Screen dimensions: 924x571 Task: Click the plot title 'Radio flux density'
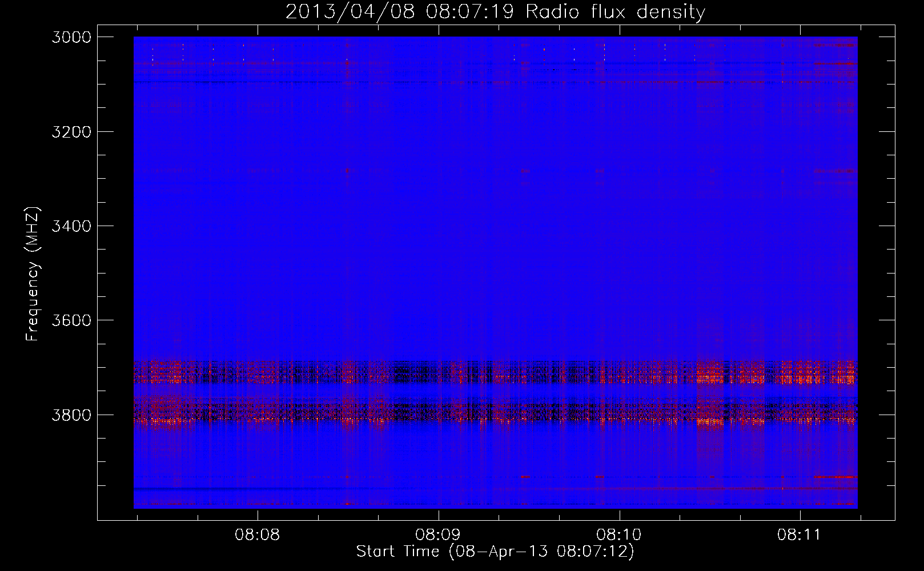(615, 12)
